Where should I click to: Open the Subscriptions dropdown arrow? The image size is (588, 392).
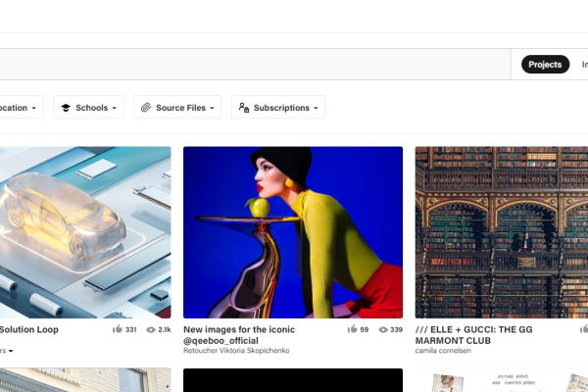coord(316,108)
